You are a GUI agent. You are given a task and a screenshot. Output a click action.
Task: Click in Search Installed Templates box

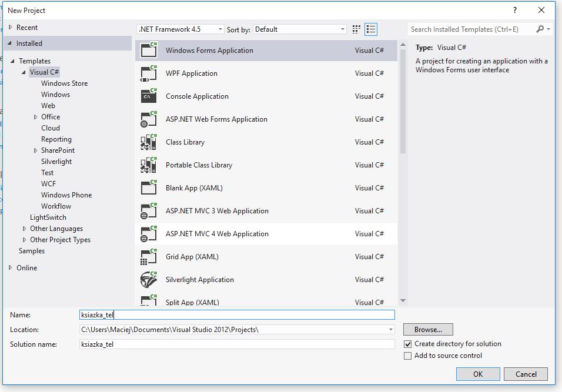pos(470,29)
